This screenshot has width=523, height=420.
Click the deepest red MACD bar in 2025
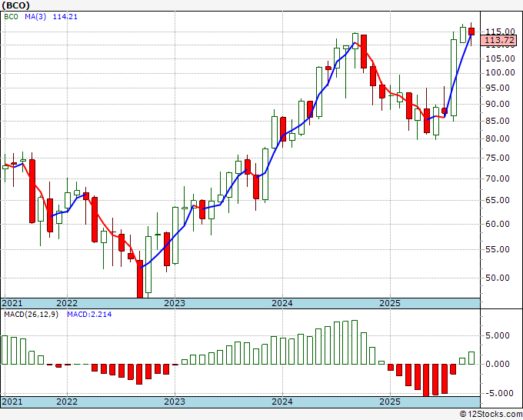tap(426, 380)
